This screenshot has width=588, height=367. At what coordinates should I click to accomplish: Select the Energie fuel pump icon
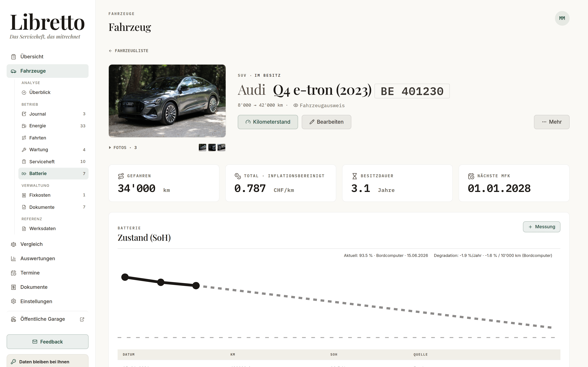[x=24, y=126]
